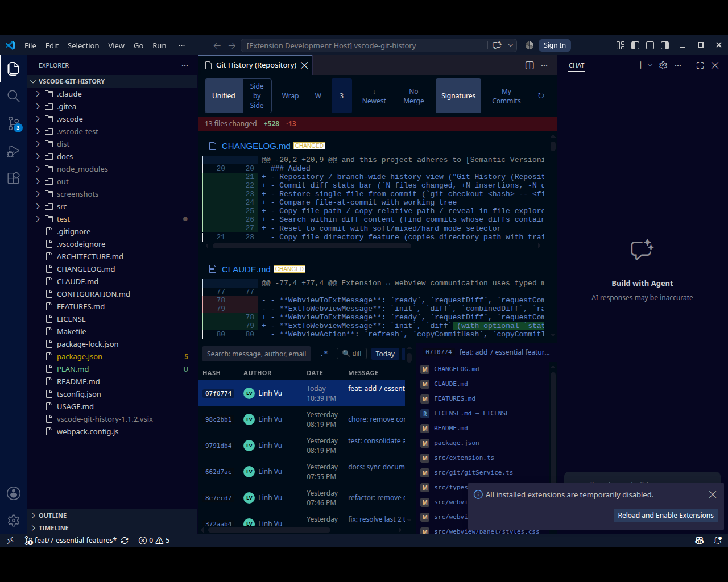Select the CHAT panel tab

pyautogui.click(x=576, y=65)
